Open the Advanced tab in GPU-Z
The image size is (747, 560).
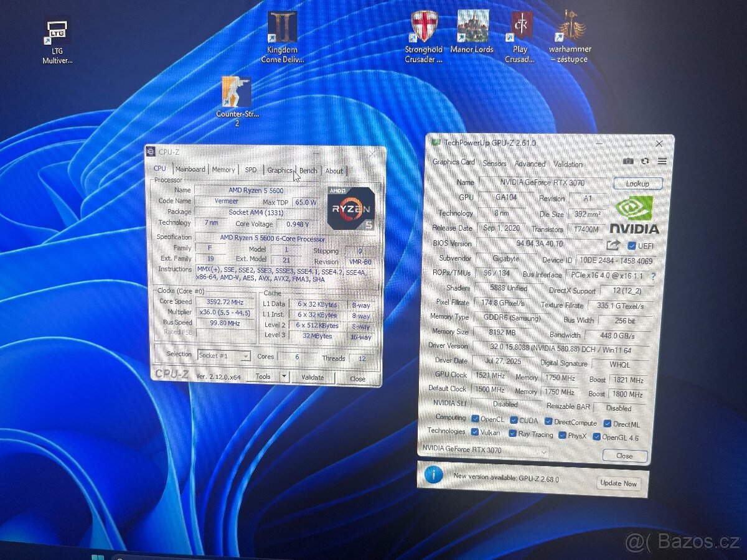[530, 164]
